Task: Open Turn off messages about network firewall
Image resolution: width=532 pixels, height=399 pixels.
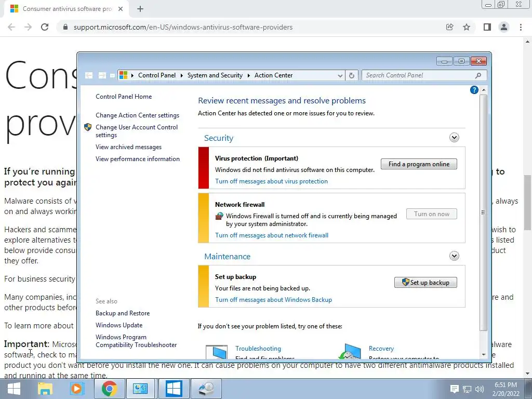Action: (272, 235)
